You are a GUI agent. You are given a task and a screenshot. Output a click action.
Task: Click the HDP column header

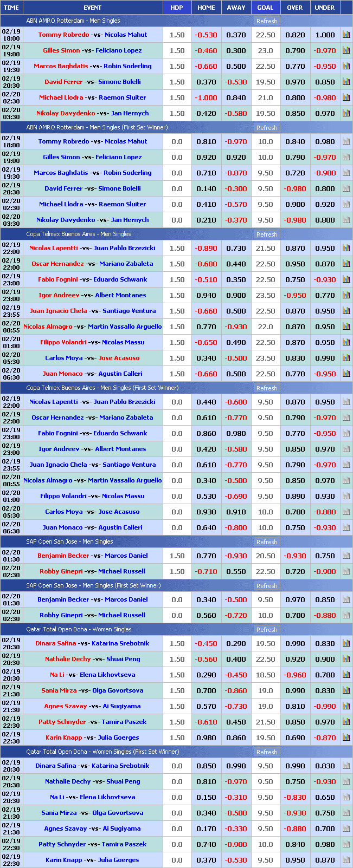click(177, 8)
